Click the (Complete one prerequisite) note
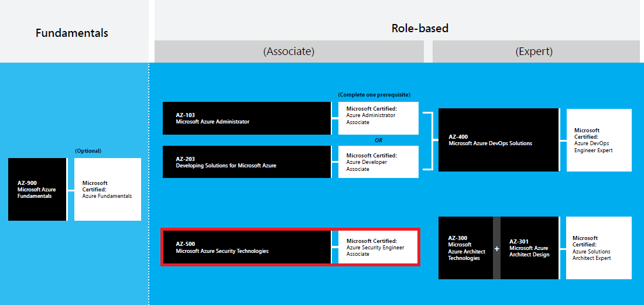This screenshot has width=644, height=305. [374, 95]
